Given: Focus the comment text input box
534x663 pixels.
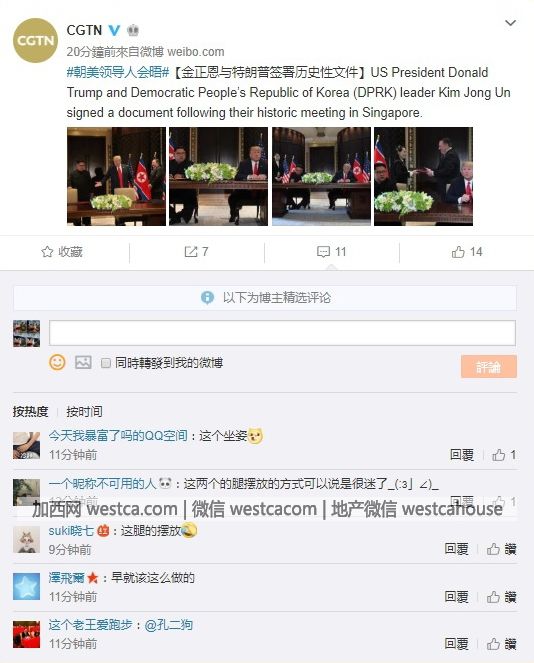Looking at the screenshot, I should click(282, 333).
